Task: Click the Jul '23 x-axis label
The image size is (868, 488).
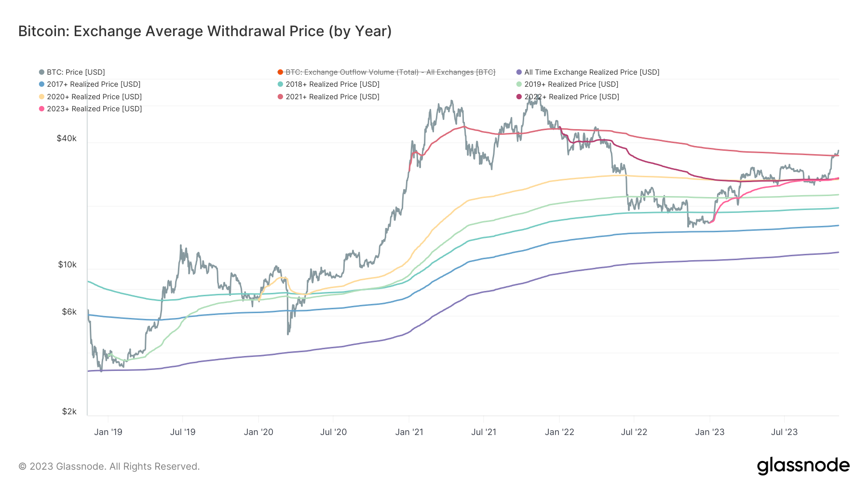Action: click(x=784, y=432)
